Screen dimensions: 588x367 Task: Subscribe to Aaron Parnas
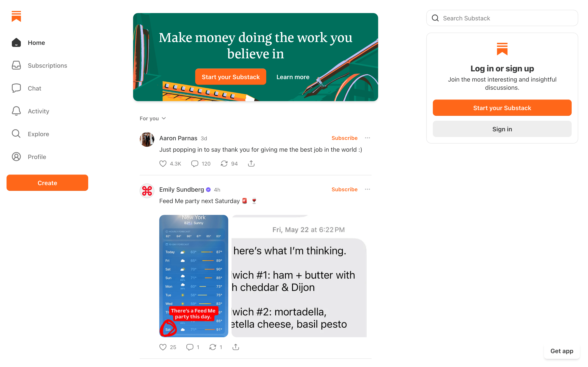point(344,138)
